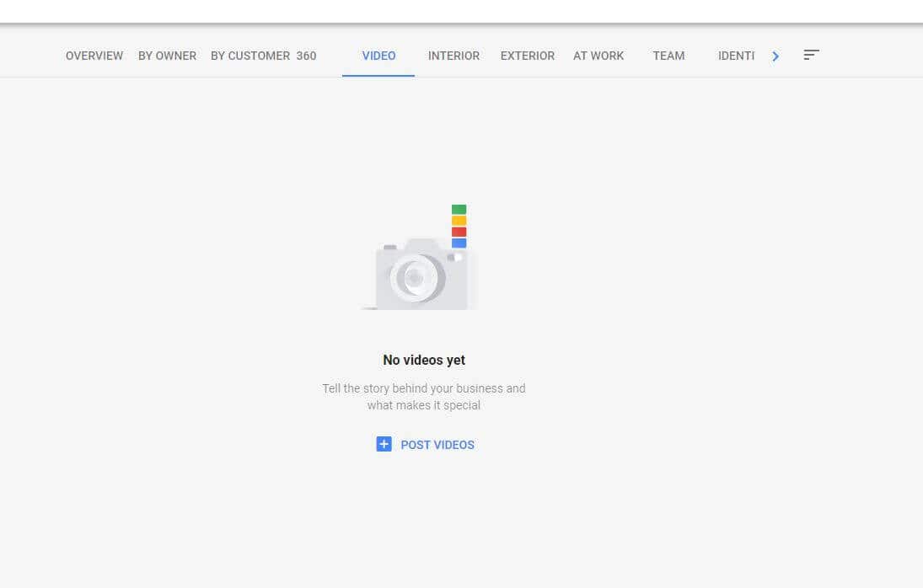Click the blue plus icon to post videos
The width and height of the screenshot is (923, 588).
click(384, 444)
